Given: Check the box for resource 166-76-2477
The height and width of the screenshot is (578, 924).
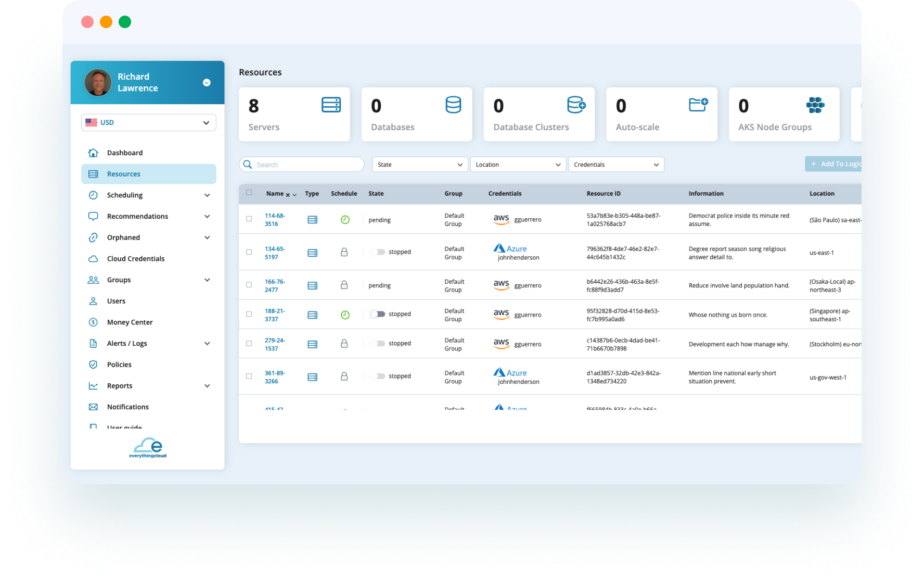Looking at the screenshot, I should (249, 285).
